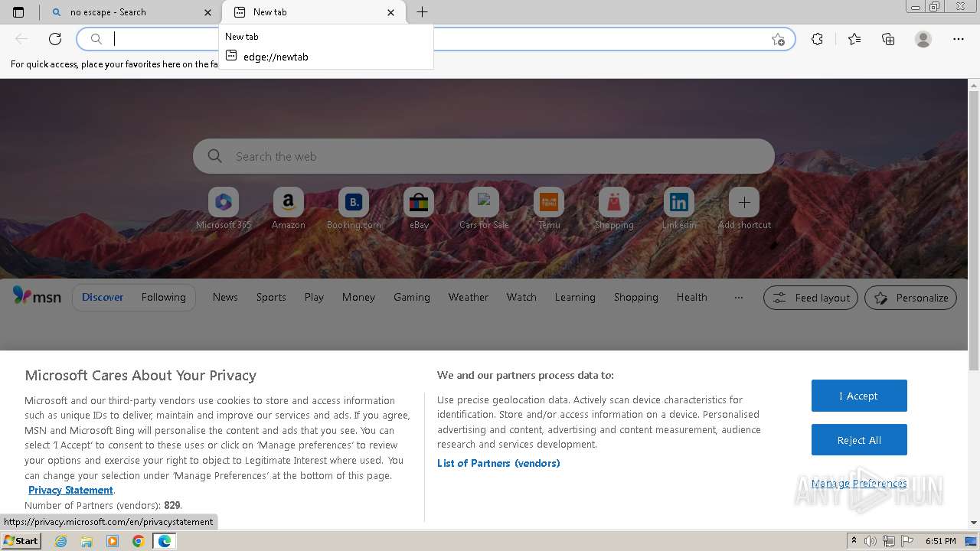This screenshot has height=551, width=980.
Task: Open the Temu shortcut tile
Action: [549, 208]
